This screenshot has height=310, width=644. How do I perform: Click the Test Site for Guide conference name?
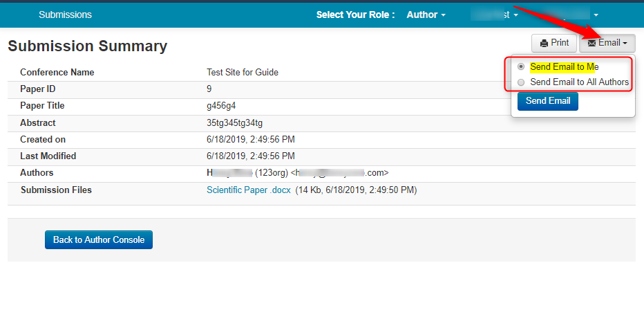click(243, 72)
